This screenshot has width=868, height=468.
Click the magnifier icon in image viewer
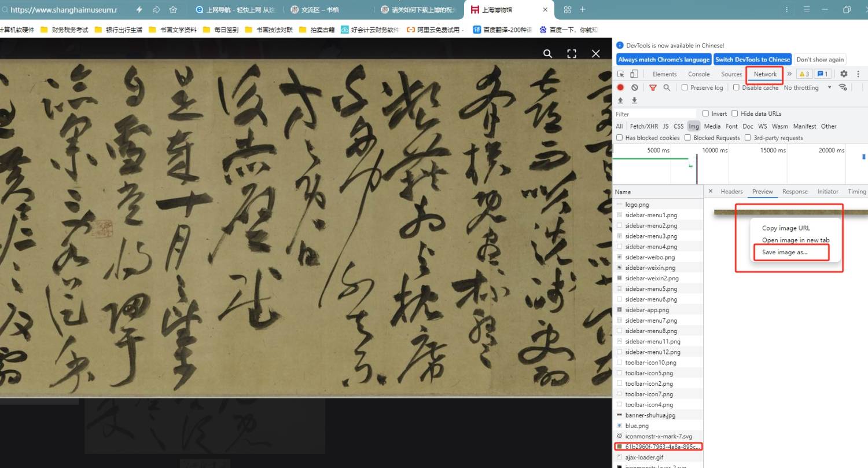[x=547, y=54]
